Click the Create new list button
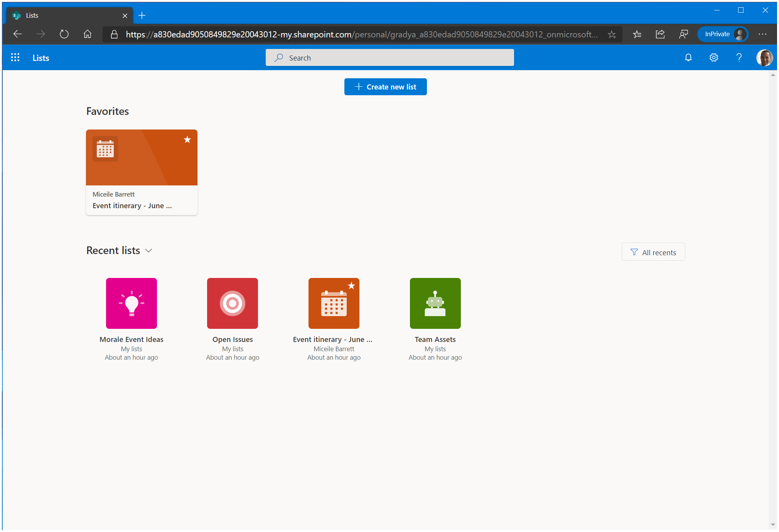Screen dimensions: 779x532 click(385, 86)
